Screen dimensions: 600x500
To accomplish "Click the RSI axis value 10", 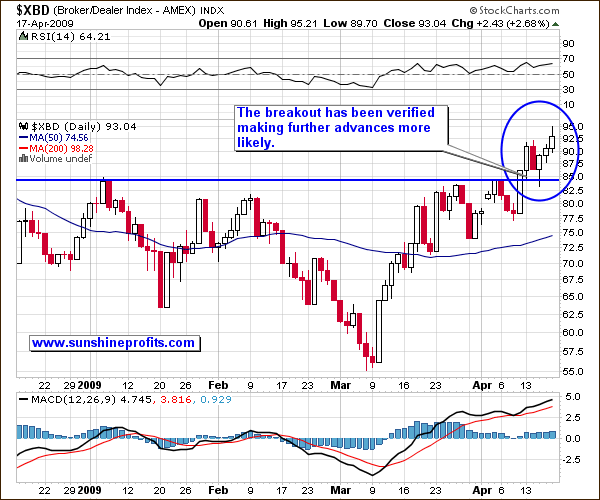I will tap(568, 105).
